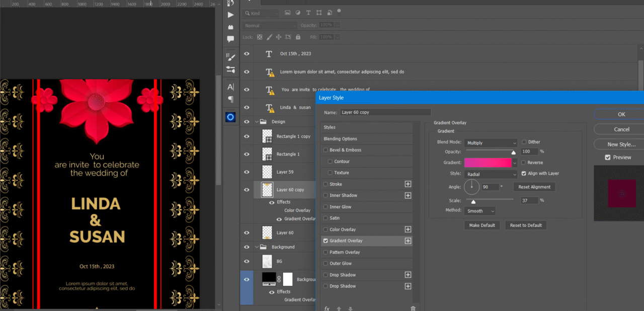This screenshot has width=644, height=311.
Task: Open the Paragraph panel icon
Action: tap(230, 99)
